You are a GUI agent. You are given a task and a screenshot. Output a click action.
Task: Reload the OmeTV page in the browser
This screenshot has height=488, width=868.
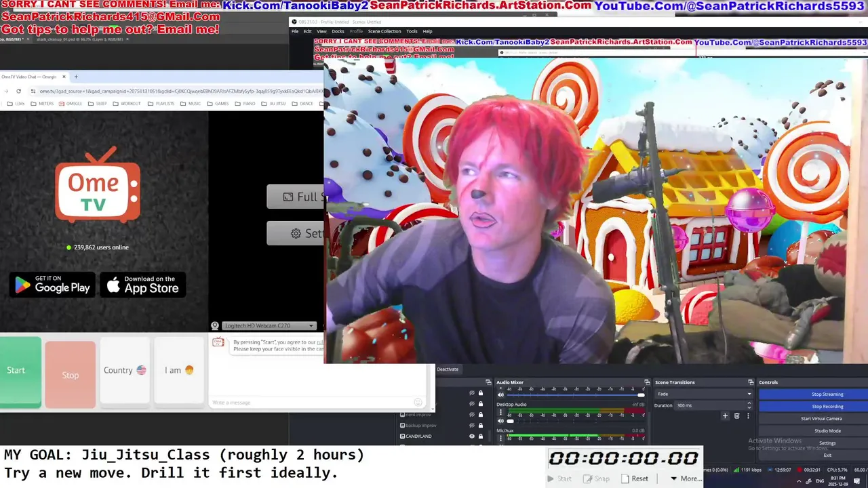[18, 91]
